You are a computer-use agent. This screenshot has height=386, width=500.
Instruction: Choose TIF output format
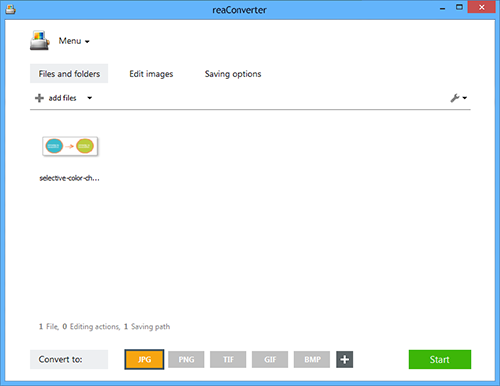click(228, 359)
